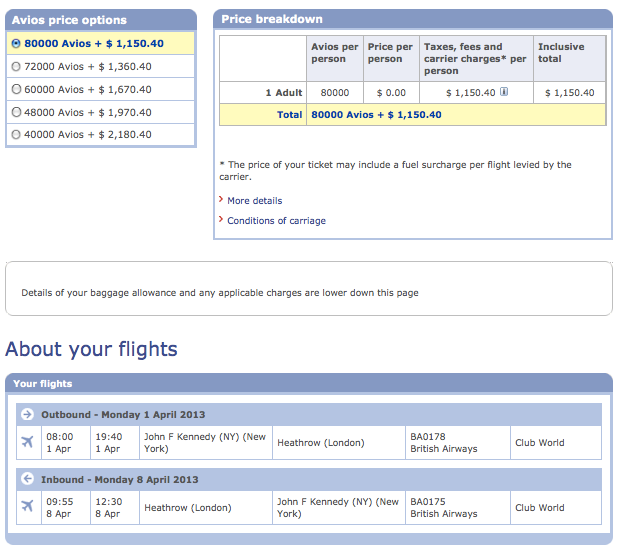
Task: Click the red chevron next to More details
Action: click(221, 200)
